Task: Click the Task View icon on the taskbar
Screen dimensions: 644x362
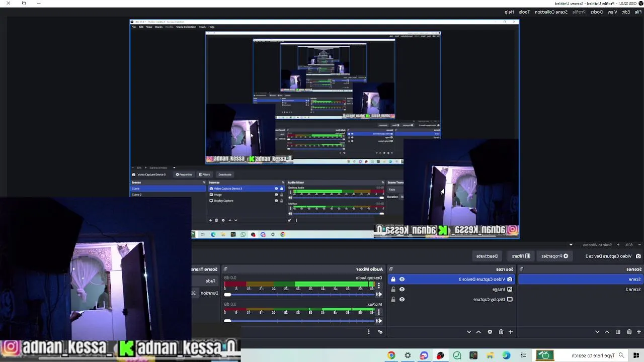Action: pos(523,355)
